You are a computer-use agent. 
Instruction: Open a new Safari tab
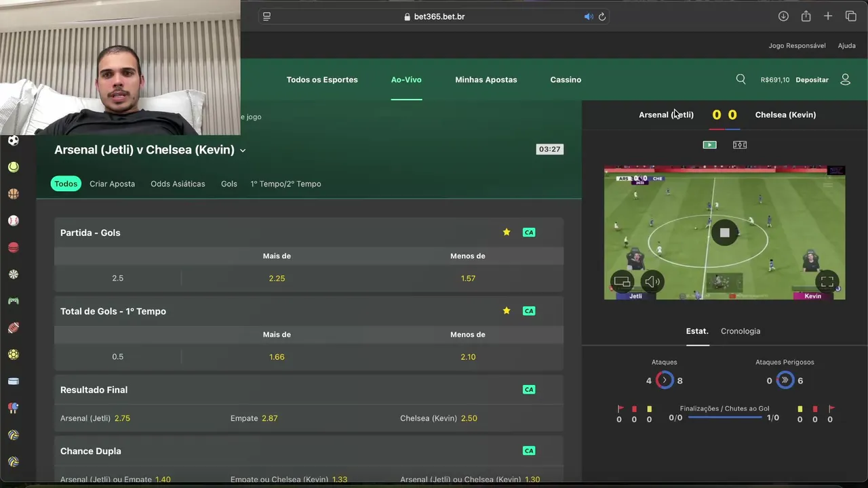[828, 16]
